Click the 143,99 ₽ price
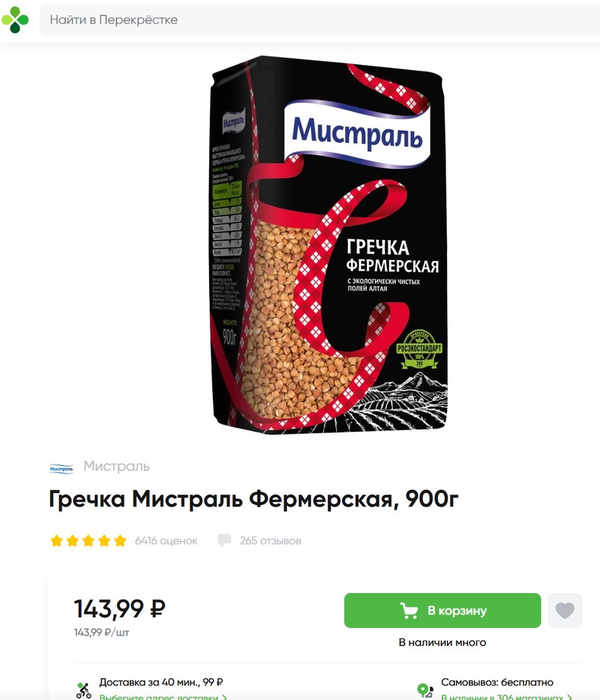 tap(120, 608)
